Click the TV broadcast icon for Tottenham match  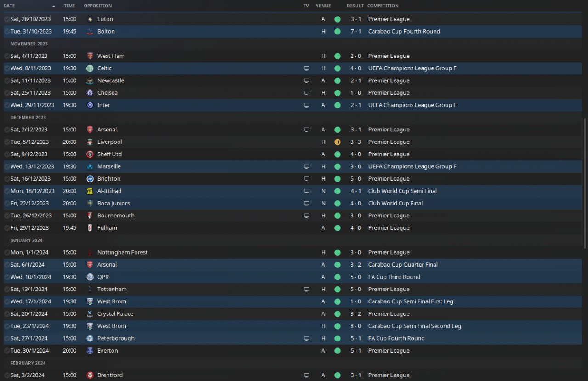306,289
